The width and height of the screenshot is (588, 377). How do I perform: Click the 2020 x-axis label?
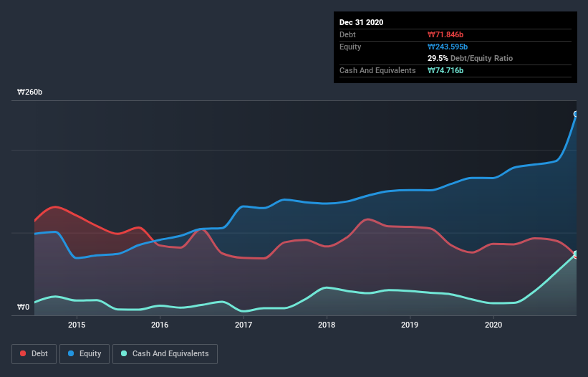point(493,325)
